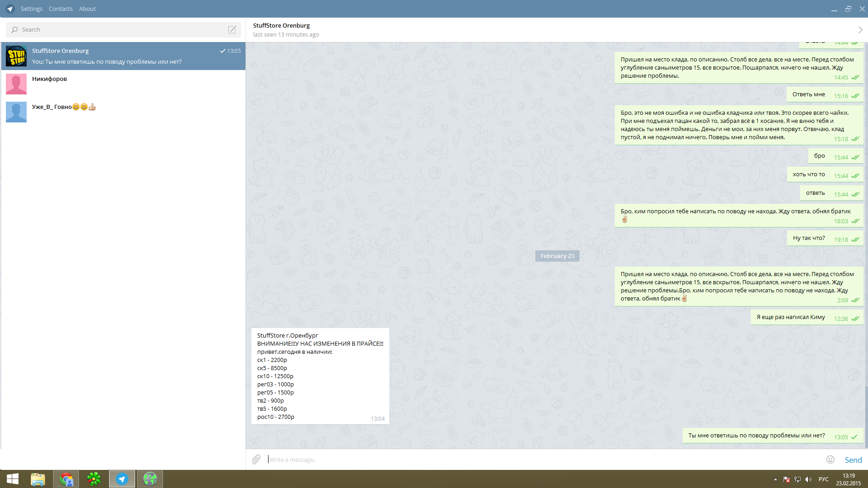Click the volume speaker tray icon

(808, 479)
